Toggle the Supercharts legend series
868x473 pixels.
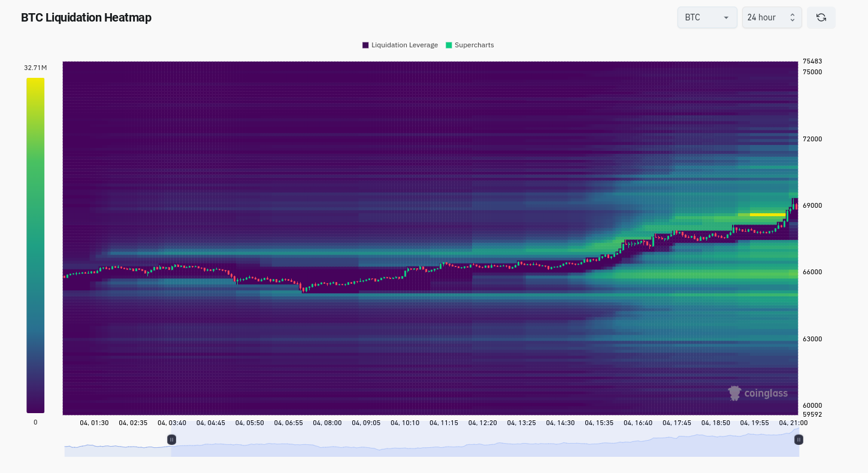[470, 45]
